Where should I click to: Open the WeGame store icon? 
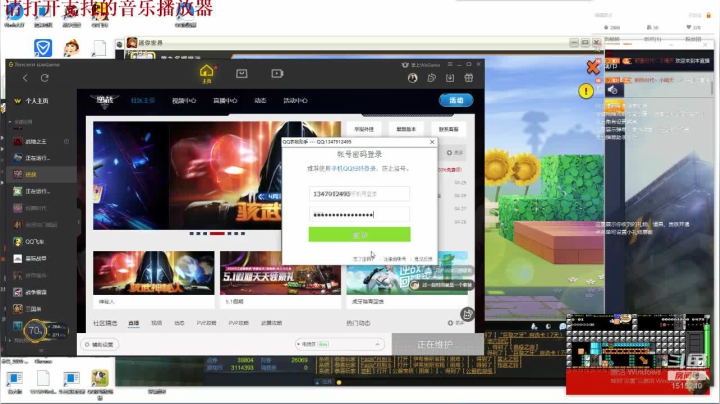click(242, 73)
